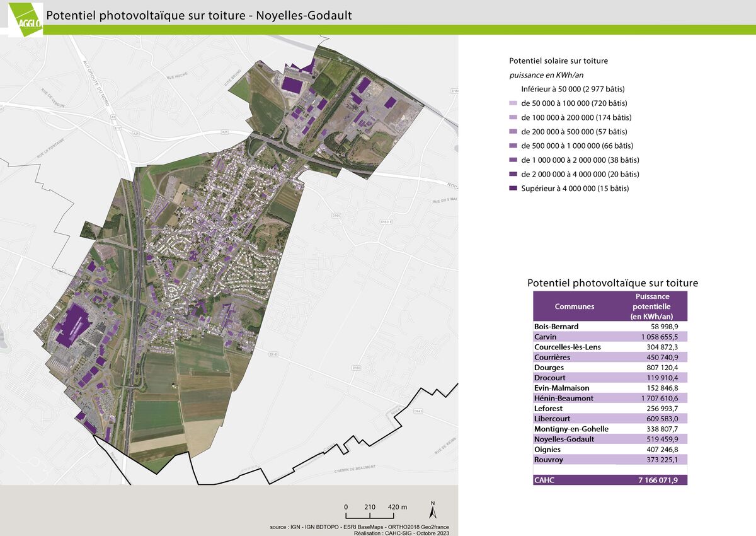Click the swatch for 2 000 000 à 4 000 000

coord(513,175)
